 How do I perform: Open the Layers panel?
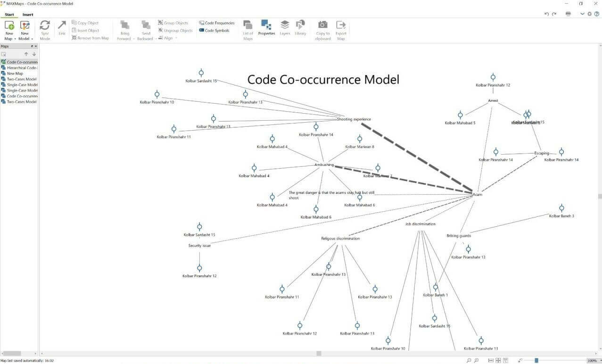[285, 25]
